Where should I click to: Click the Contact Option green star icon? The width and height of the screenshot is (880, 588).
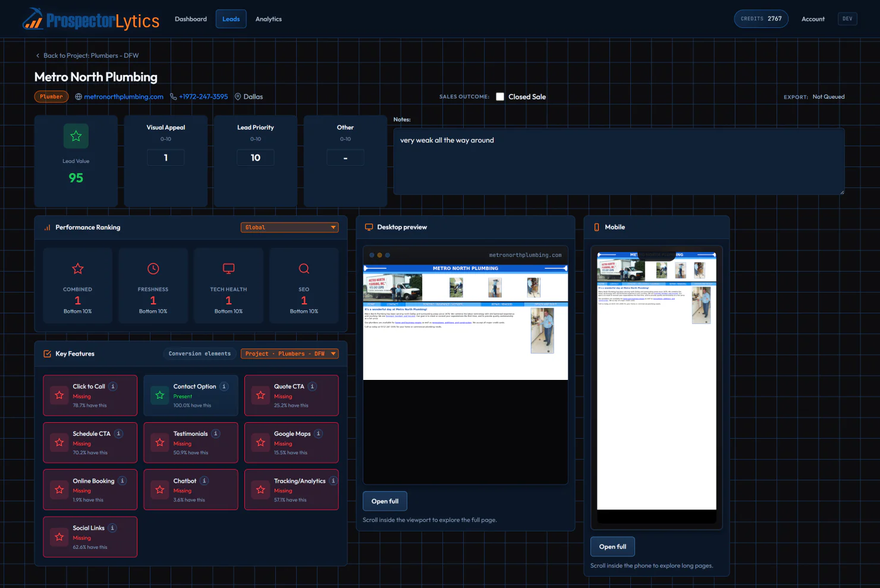pos(160,395)
